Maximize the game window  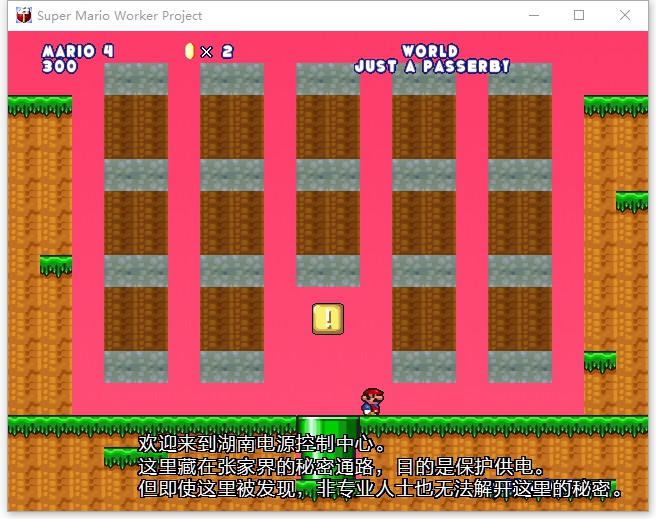(579, 15)
